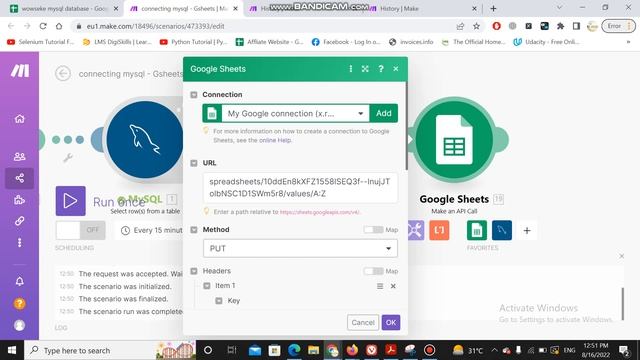Click the purple tools icon in toolbar

point(415,230)
